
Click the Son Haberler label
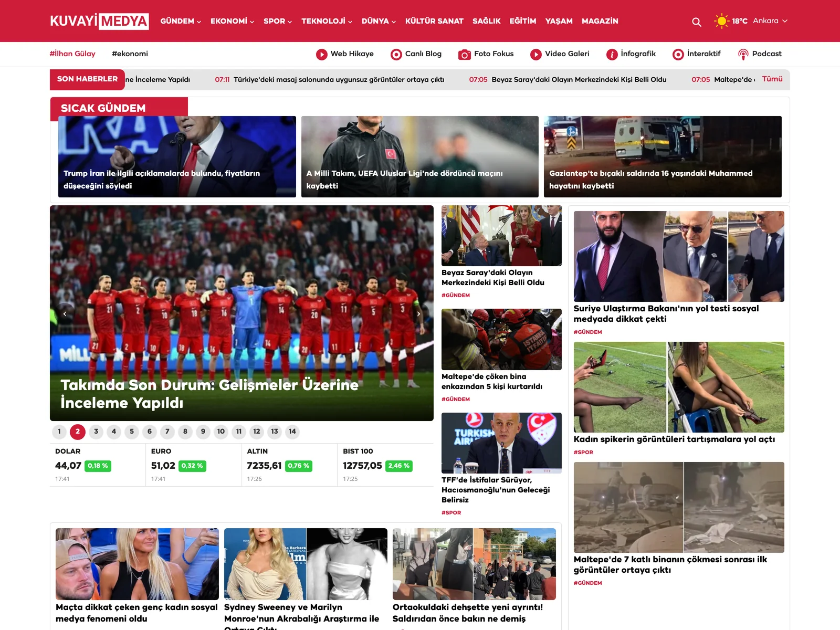(x=87, y=79)
